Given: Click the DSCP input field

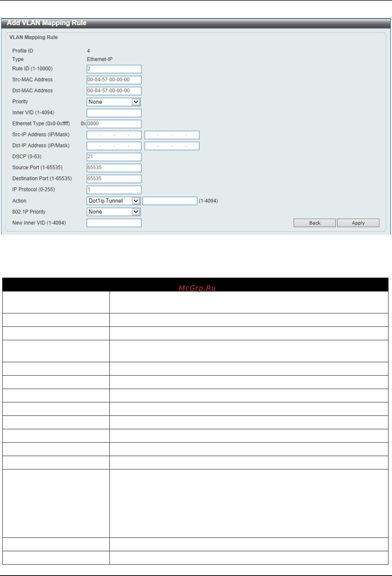Looking at the screenshot, I should click(x=114, y=157).
